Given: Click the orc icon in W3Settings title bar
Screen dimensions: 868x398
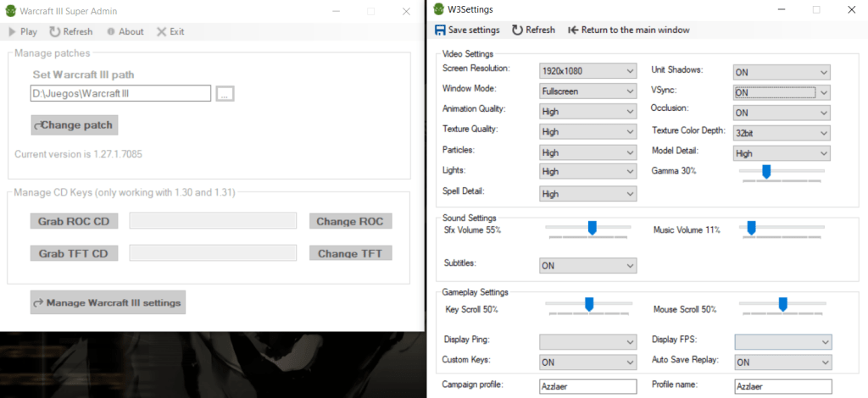Looking at the screenshot, I should pyautogui.click(x=439, y=8).
